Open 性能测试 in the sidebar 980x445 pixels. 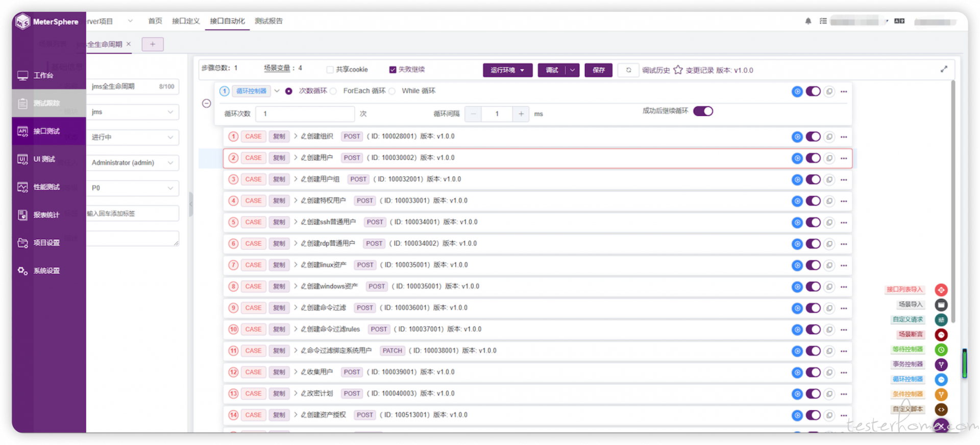point(46,187)
